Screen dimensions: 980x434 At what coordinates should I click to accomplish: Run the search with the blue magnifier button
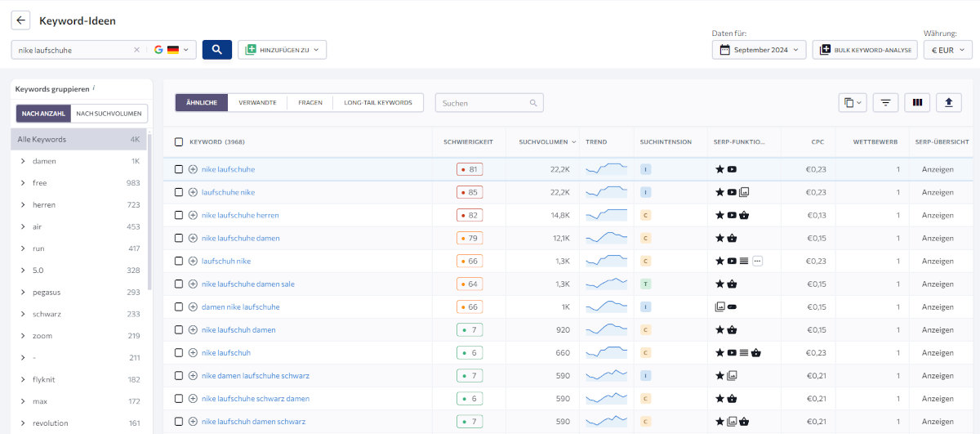pos(217,50)
